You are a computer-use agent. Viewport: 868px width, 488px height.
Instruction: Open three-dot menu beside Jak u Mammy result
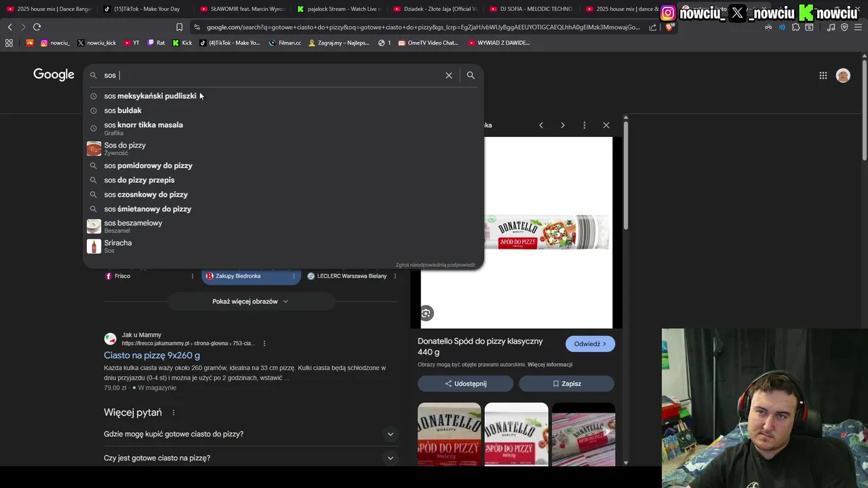264,344
